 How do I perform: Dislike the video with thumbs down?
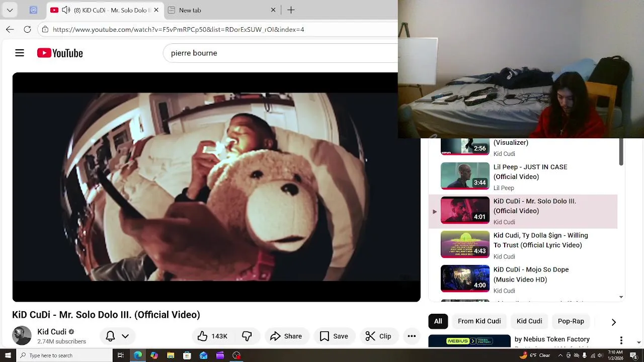247,336
